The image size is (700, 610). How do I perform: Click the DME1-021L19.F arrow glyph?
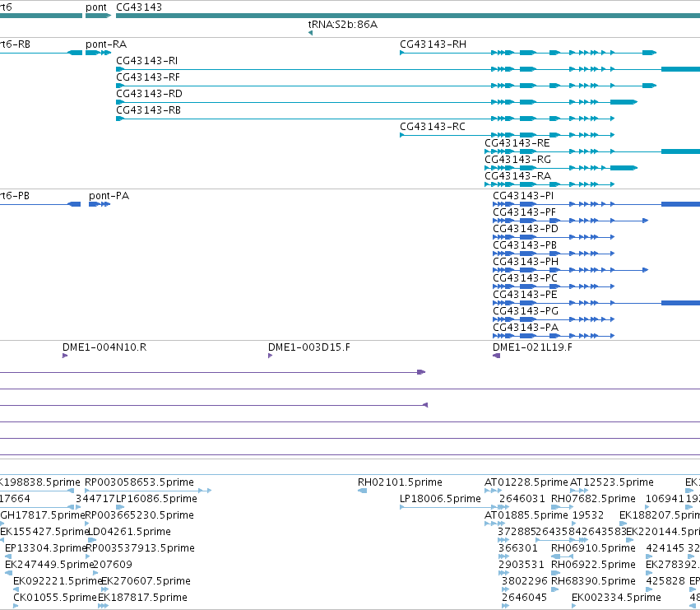[497, 356]
